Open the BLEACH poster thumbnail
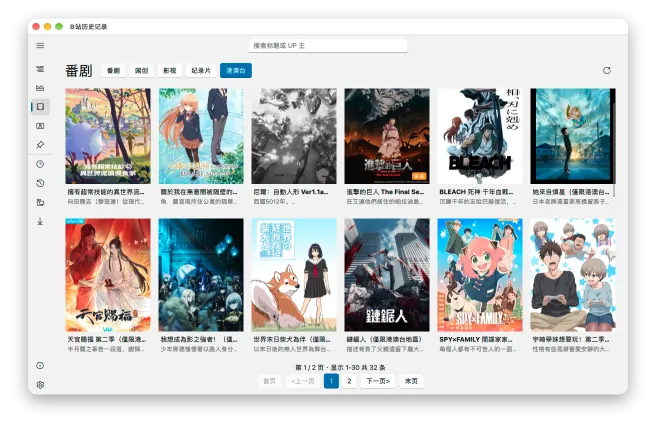Image resolution: width=656 pixels, height=432 pixels. pos(480,136)
